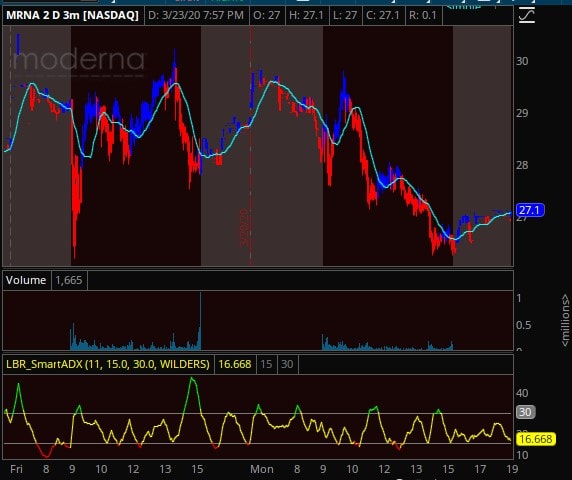572x480 pixels.
Task: Click the 29 label on the price axis
Action: click(x=522, y=113)
